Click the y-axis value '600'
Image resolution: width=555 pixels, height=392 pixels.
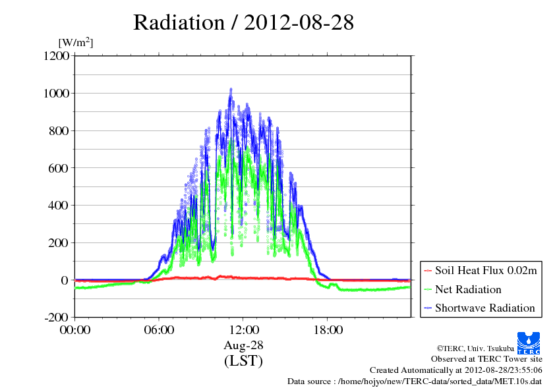point(59,168)
